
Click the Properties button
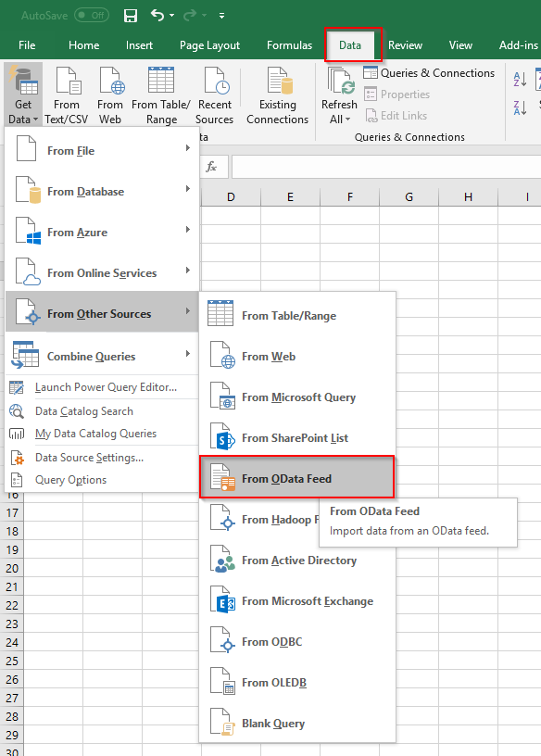click(x=396, y=94)
